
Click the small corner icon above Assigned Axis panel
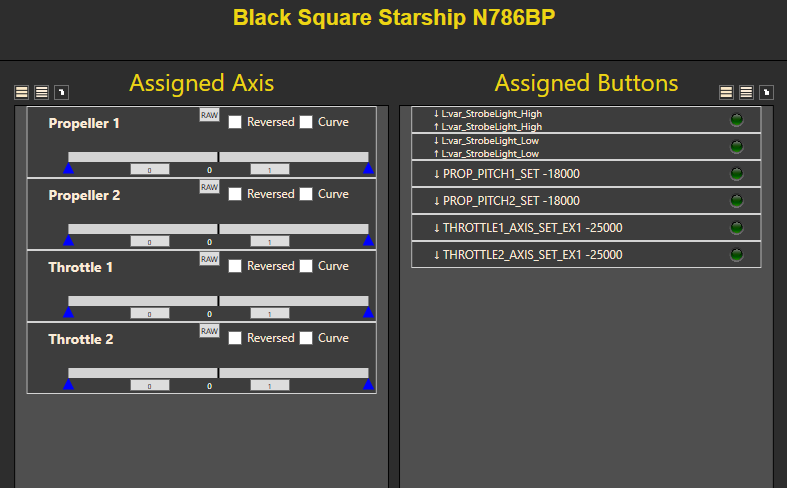coord(61,92)
